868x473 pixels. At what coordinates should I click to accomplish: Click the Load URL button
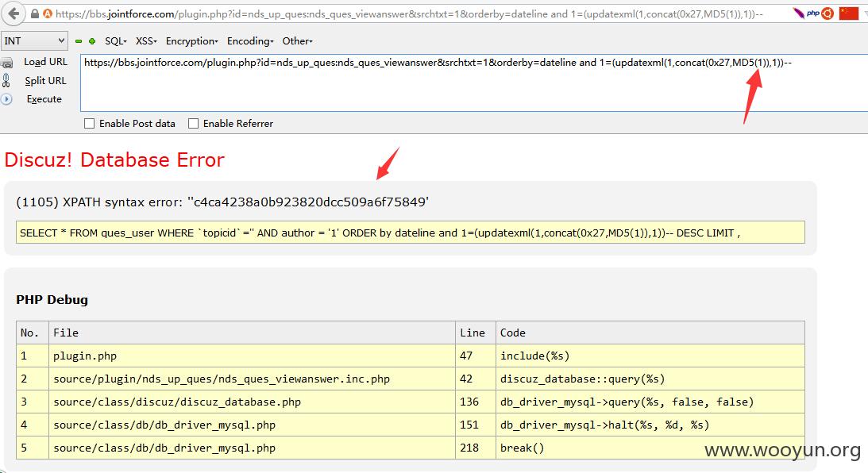tap(45, 62)
